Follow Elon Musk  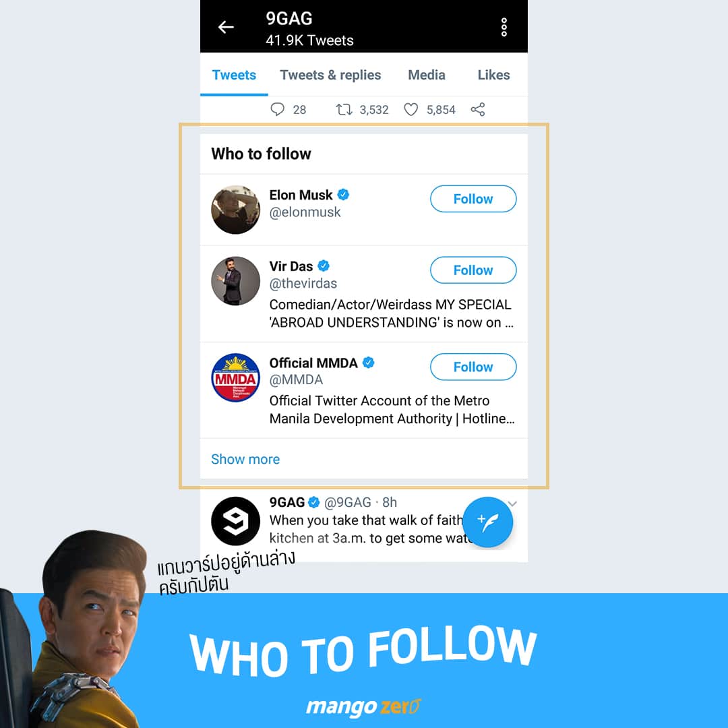(x=473, y=199)
